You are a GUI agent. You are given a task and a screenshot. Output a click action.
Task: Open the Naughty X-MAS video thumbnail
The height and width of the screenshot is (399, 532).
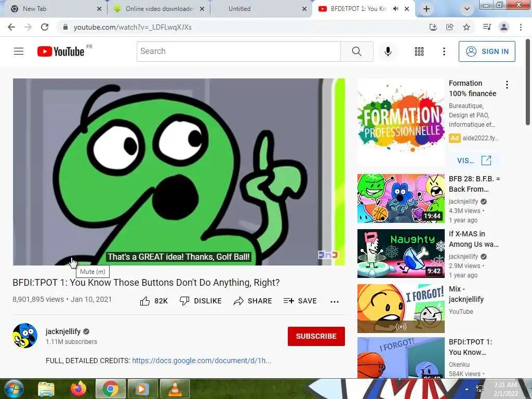tap(401, 254)
